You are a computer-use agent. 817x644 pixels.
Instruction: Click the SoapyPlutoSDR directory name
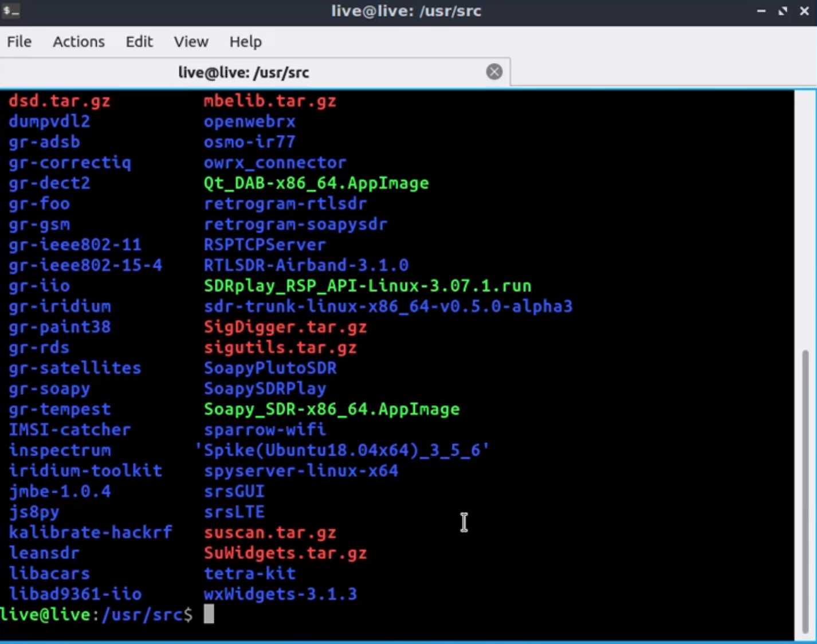pyautogui.click(x=270, y=368)
